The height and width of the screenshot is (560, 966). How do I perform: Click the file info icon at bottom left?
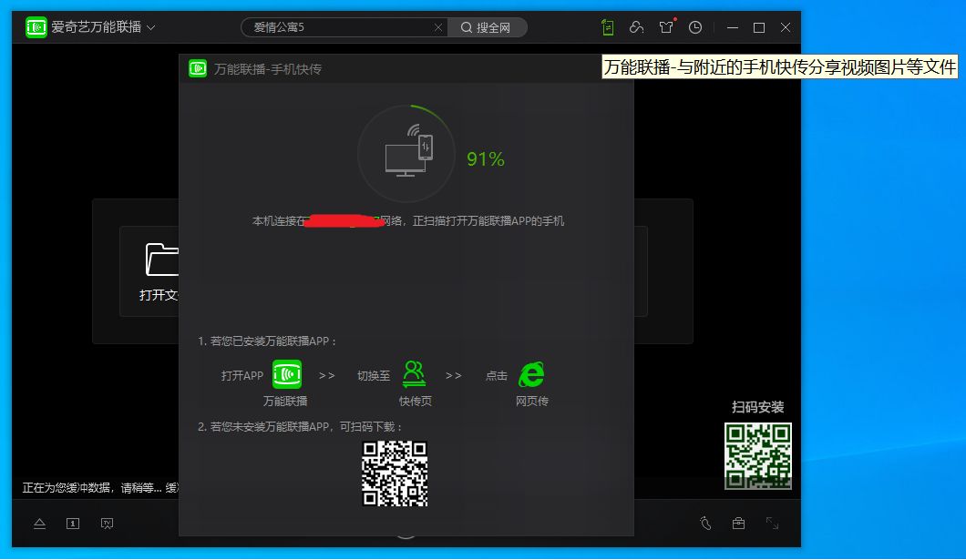(71, 524)
